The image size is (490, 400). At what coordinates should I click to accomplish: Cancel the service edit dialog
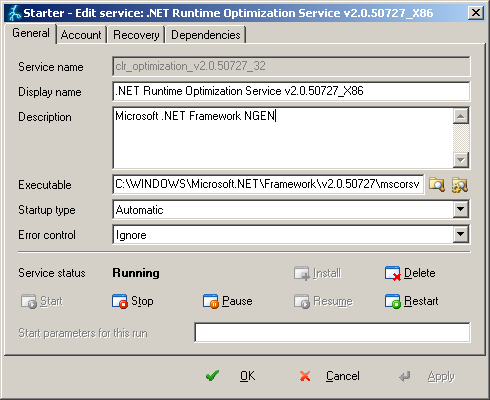coord(329,376)
